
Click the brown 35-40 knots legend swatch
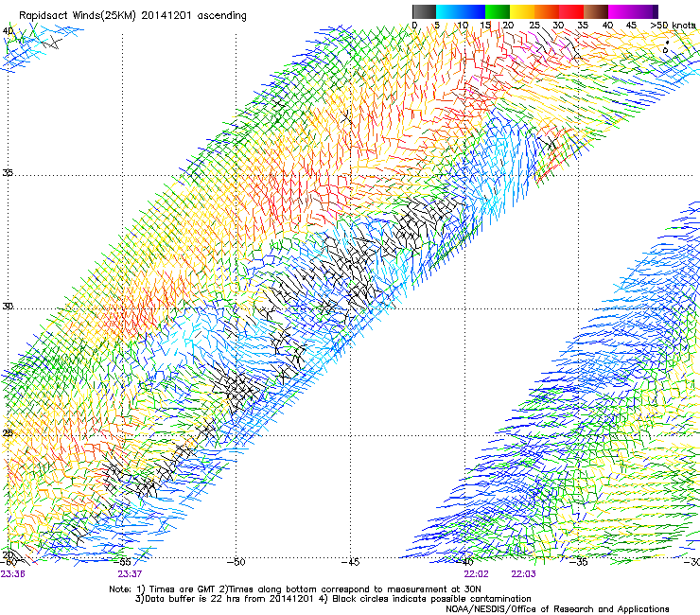[596, 11]
